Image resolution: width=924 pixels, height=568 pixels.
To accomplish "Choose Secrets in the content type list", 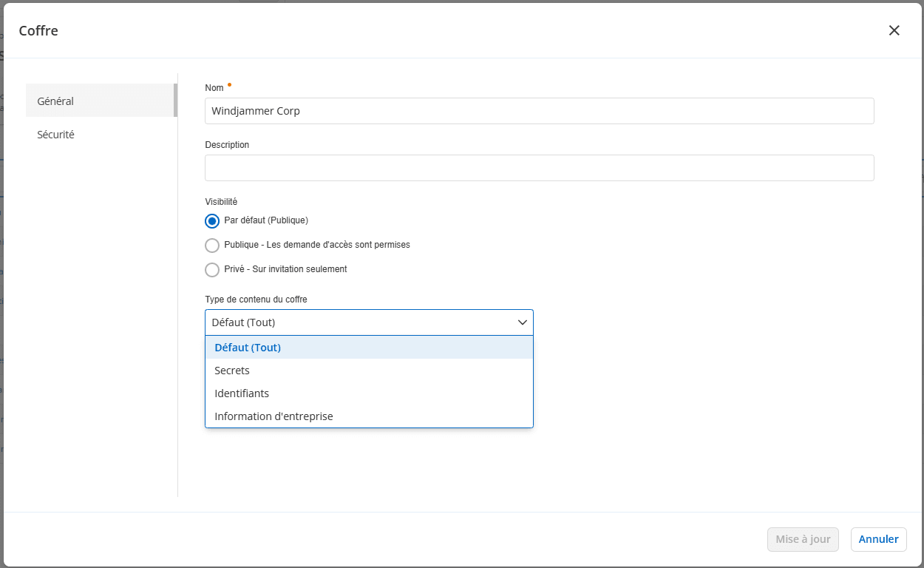I will pyautogui.click(x=232, y=371).
